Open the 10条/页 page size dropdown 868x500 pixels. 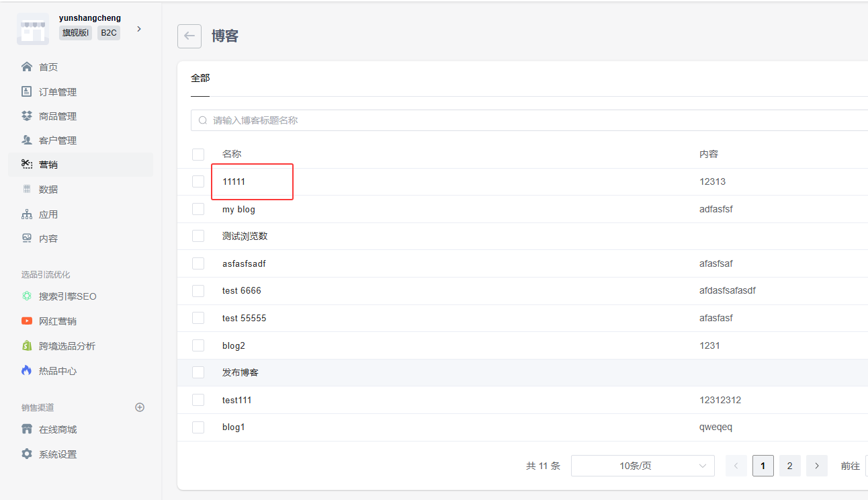point(642,466)
